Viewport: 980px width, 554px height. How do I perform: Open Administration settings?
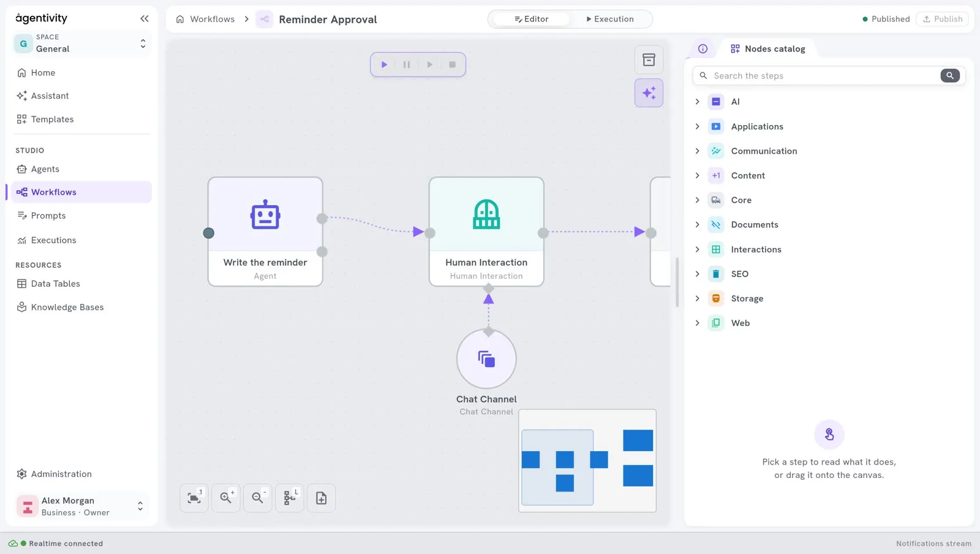pyautogui.click(x=81, y=474)
